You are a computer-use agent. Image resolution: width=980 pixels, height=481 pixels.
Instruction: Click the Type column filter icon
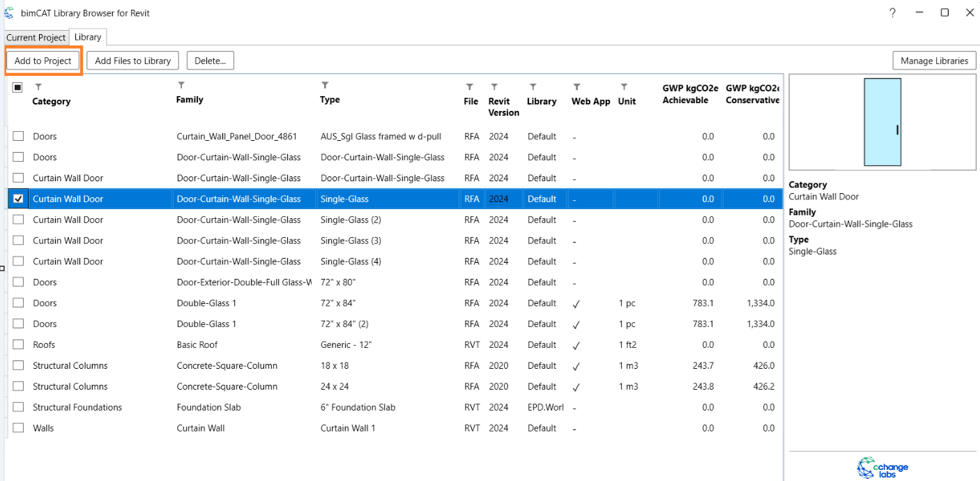[x=325, y=86]
